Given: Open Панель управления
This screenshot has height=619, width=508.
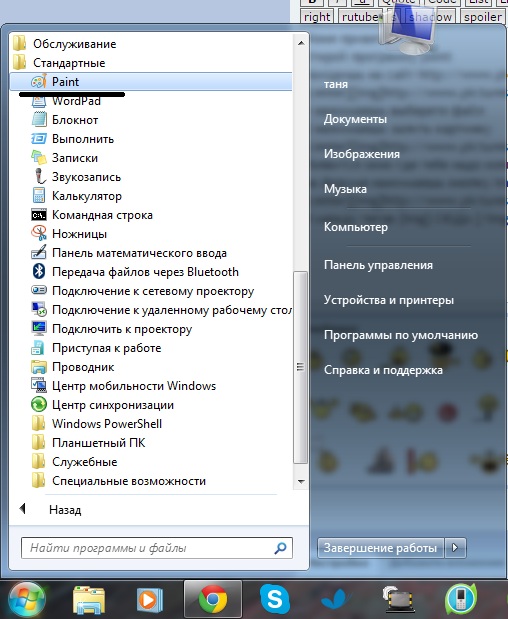Looking at the screenshot, I should (378, 265).
